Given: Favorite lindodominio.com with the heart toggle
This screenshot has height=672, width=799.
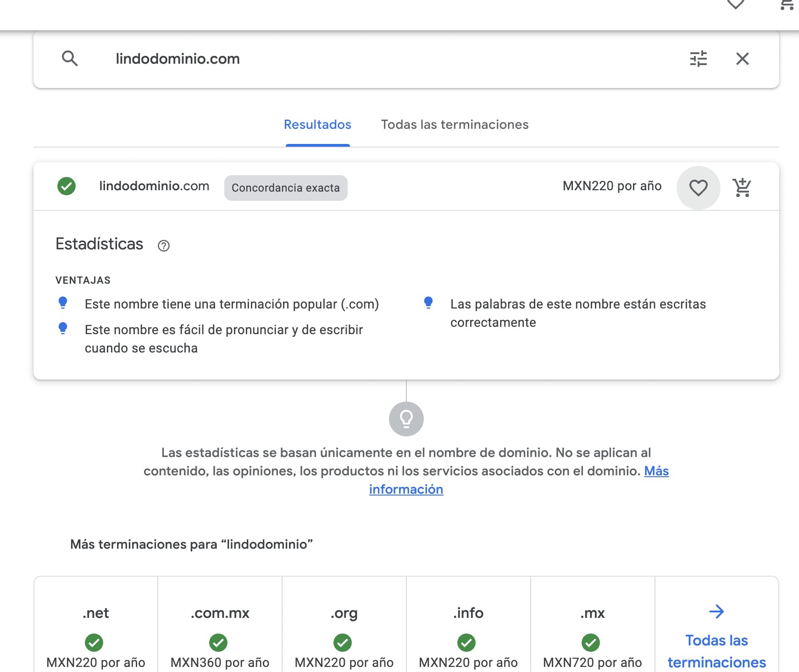Looking at the screenshot, I should click(698, 188).
